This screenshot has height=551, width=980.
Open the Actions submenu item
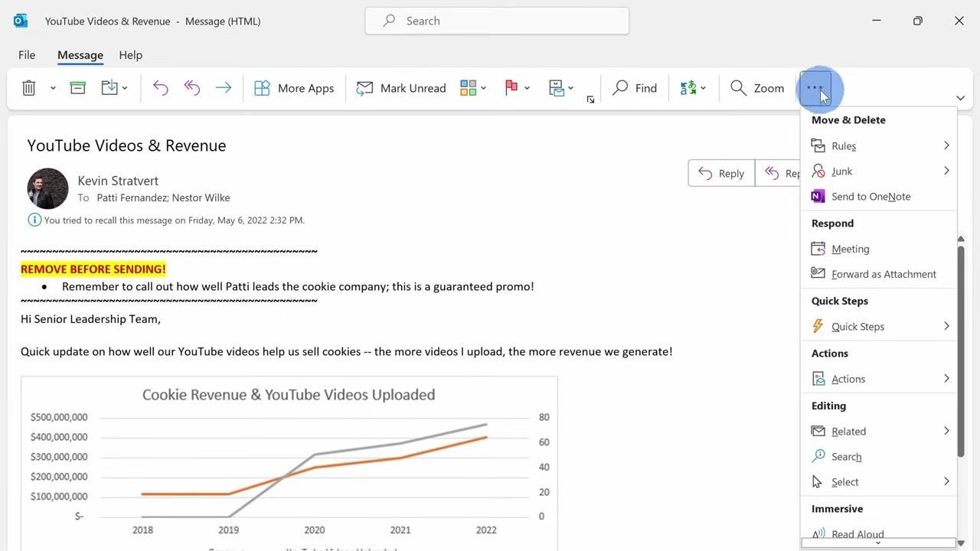(879, 379)
